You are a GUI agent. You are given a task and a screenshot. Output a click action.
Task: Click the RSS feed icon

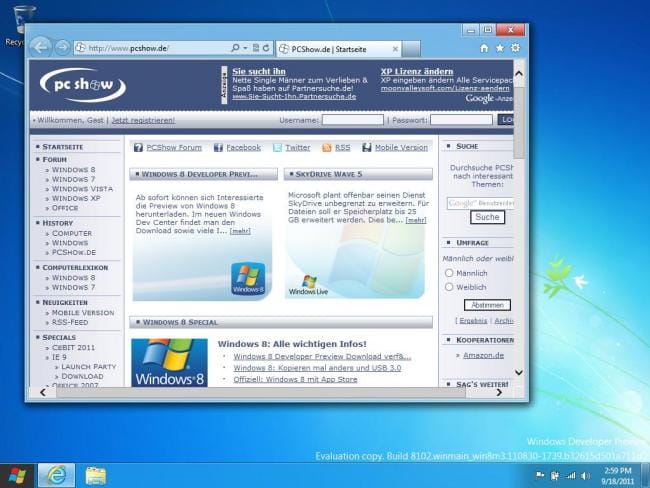[327, 148]
